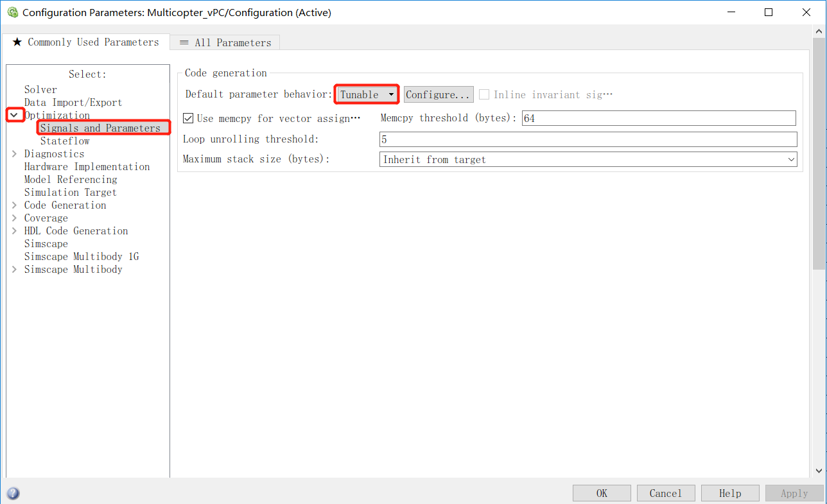Select Hardware Implementation category
Image resolution: width=827 pixels, height=504 pixels.
[x=87, y=166]
